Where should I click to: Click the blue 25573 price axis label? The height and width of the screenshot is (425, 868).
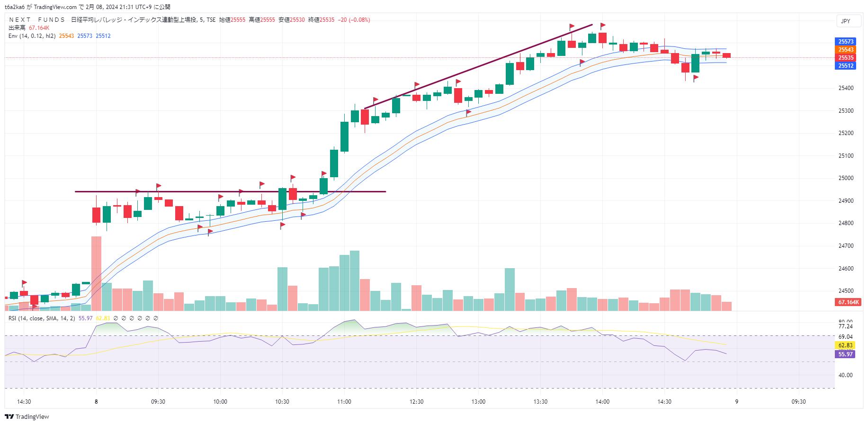pyautogui.click(x=846, y=42)
